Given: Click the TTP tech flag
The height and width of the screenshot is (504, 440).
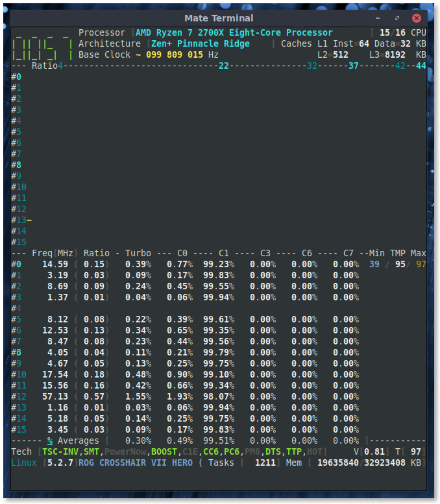Looking at the screenshot, I should 294,451.
